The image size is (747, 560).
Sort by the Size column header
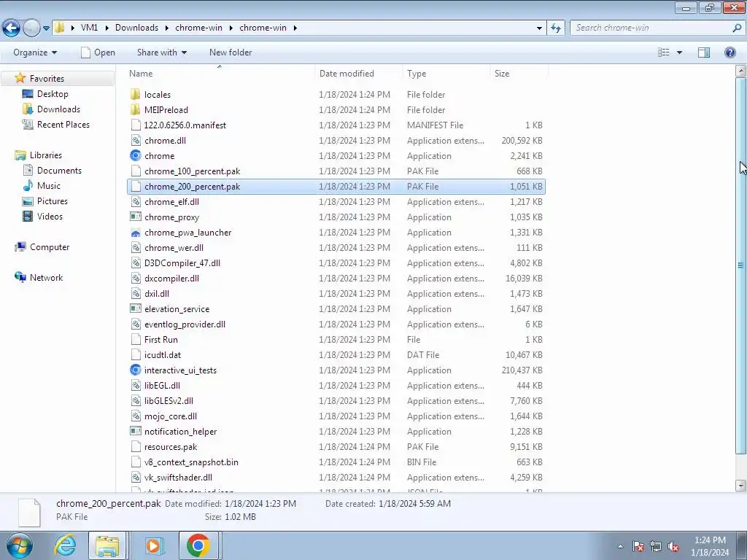[502, 74]
